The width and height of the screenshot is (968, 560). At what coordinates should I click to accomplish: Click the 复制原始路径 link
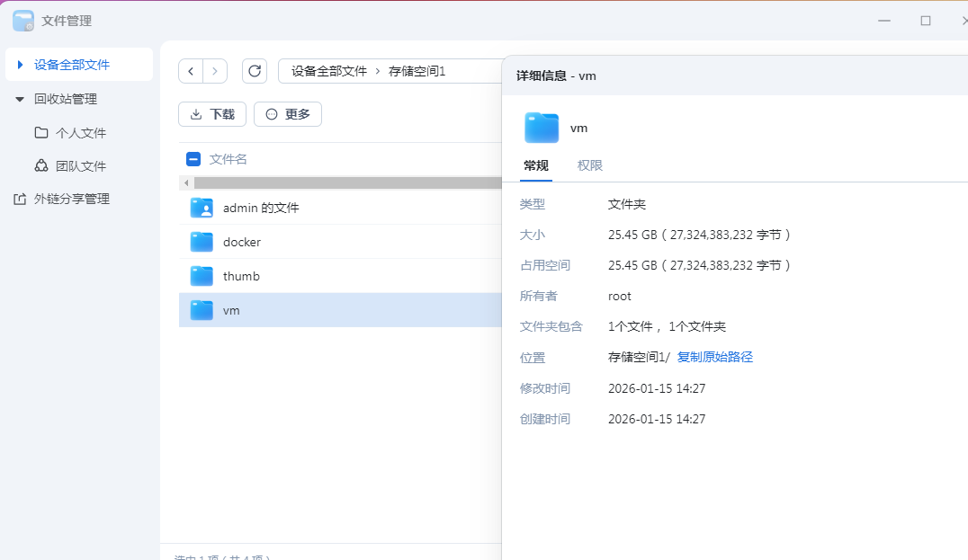click(715, 357)
